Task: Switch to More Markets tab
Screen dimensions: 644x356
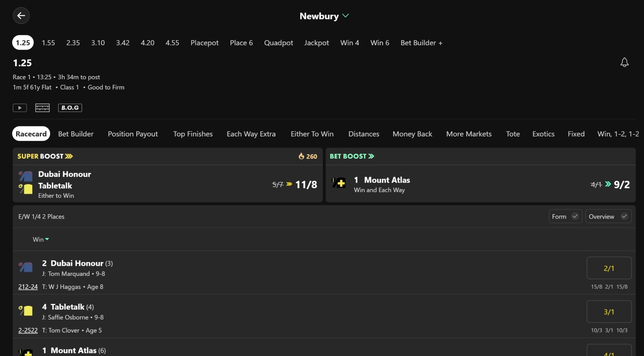Action: tap(469, 134)
